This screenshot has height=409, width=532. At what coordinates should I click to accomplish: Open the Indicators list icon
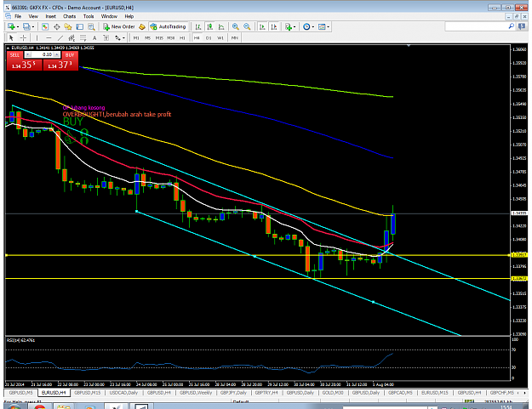click(x=289, y=26)
